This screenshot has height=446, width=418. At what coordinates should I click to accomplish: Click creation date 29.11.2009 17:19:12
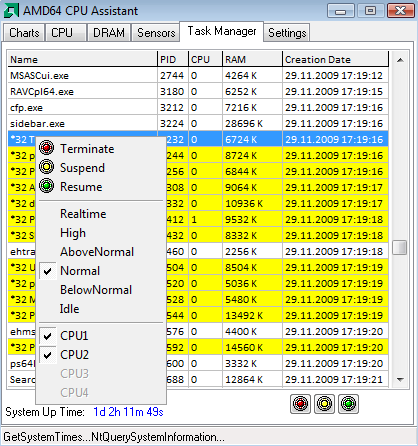(x=334, y=76)
